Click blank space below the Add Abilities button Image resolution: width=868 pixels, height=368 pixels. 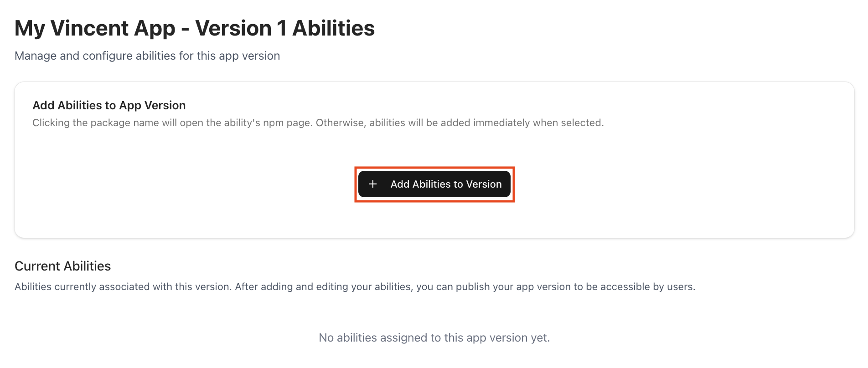tap(434, 219)
